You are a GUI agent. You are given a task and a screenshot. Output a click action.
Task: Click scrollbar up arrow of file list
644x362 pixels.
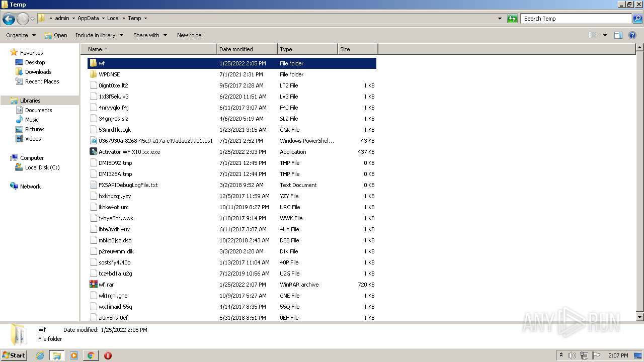coord(639,48)
